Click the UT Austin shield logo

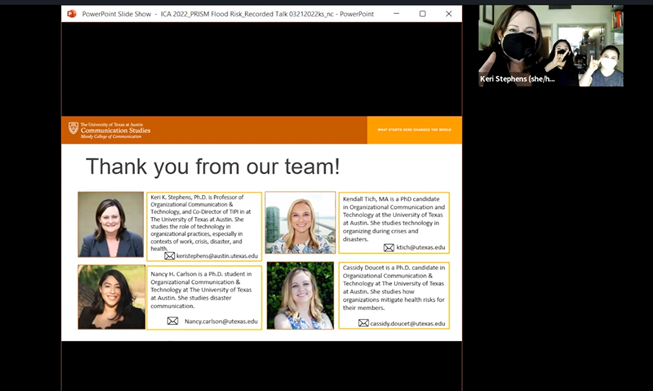coord(73,128)
